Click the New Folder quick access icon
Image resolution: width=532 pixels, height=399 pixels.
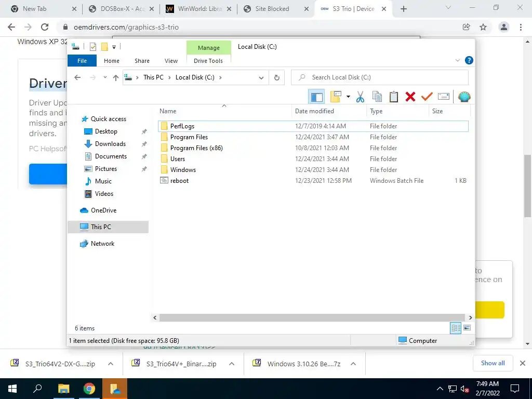tap(104, 47)
